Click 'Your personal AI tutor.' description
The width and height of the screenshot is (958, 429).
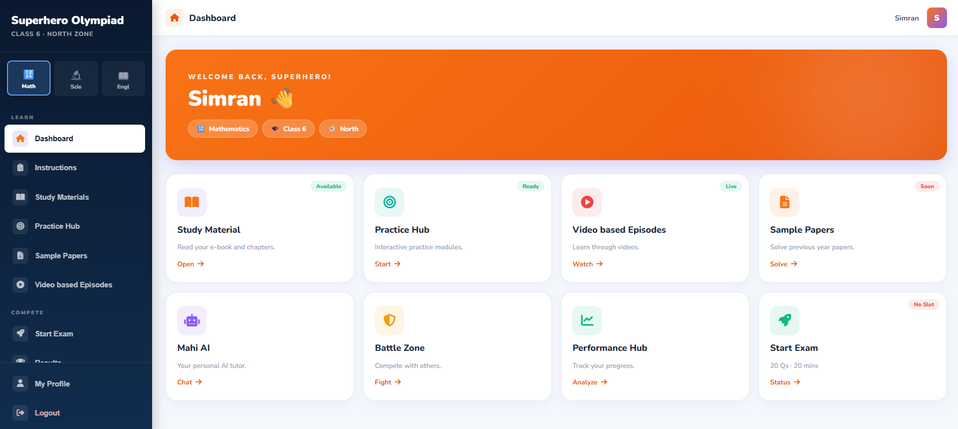click(x=212, y=366)
